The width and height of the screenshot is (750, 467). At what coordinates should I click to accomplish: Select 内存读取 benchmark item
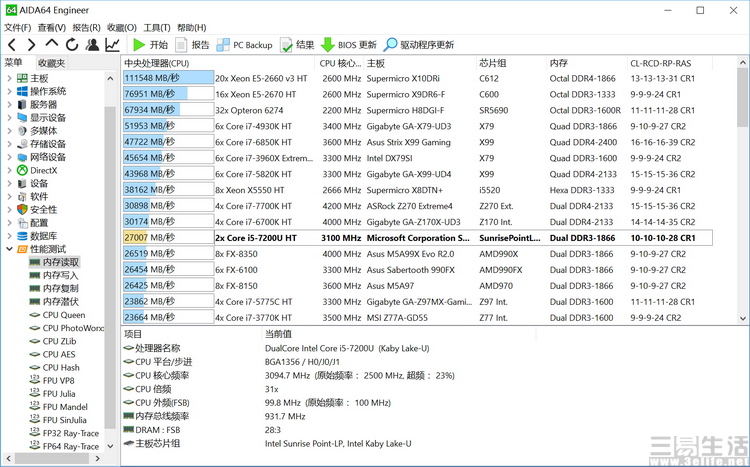[x=54, y=262]
